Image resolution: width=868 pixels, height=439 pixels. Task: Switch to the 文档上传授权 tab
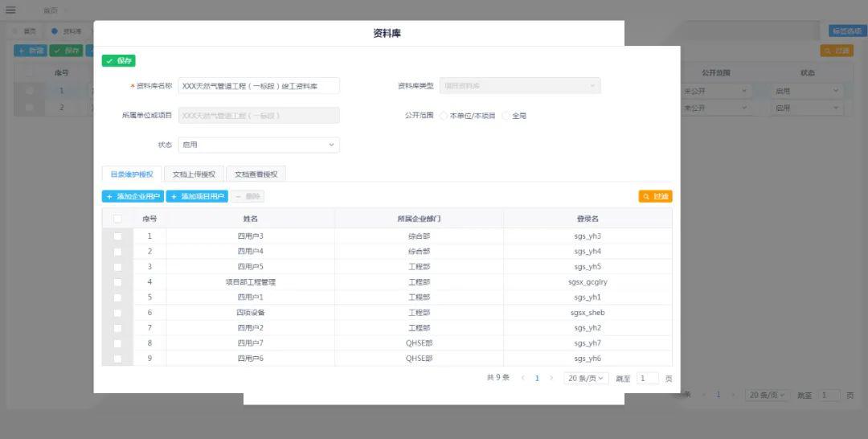click(x=194, y=174)
